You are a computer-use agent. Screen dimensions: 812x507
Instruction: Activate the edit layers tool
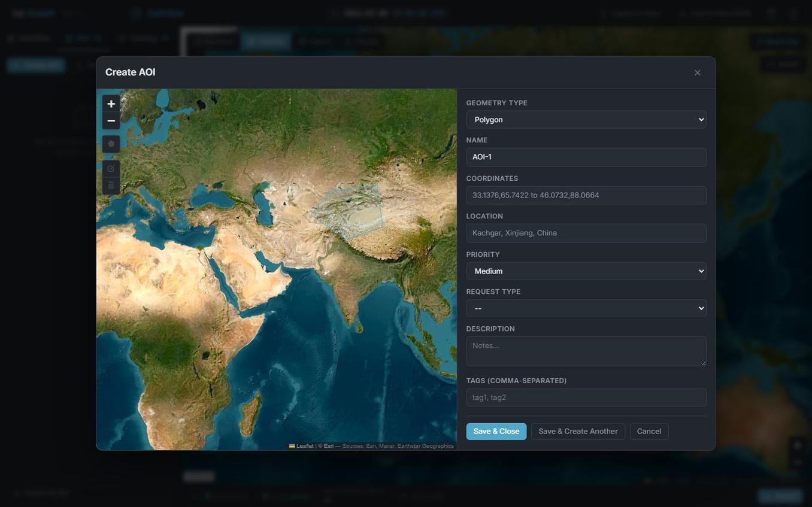point(111,169)
